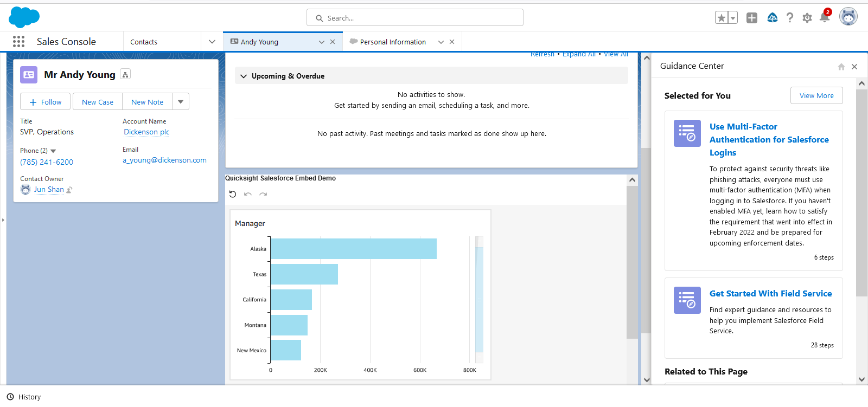This screenshot has height=407, width=868.
Task: Select the California bar in the chart
Action: tap(291, 300)
